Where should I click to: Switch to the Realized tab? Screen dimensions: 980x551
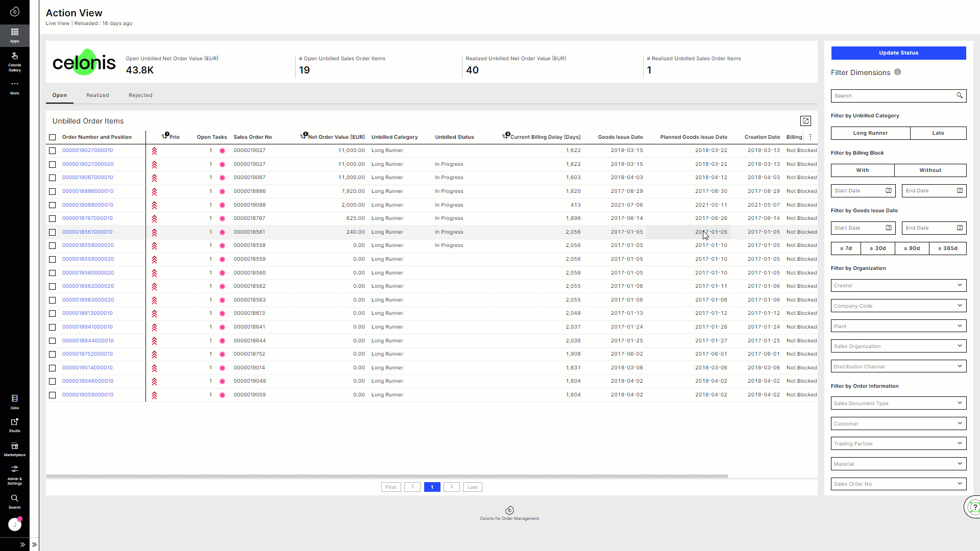pos(97,95)
